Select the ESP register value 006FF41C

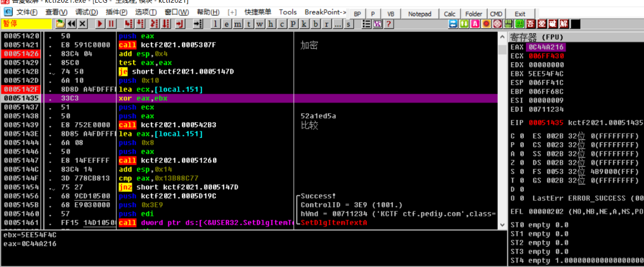coord(546,82)
